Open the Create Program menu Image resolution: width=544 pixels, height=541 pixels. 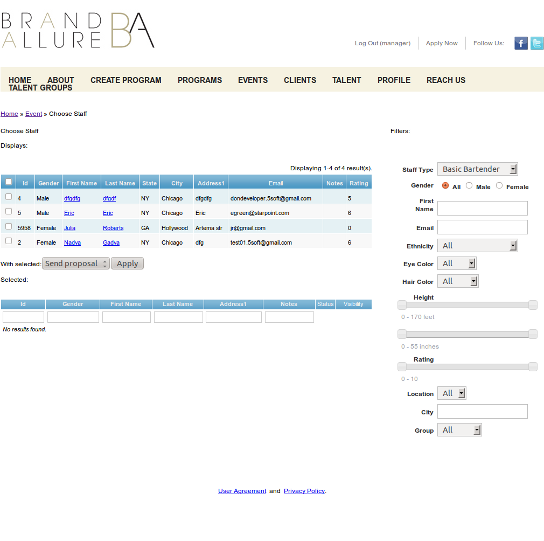pos(126,80)
